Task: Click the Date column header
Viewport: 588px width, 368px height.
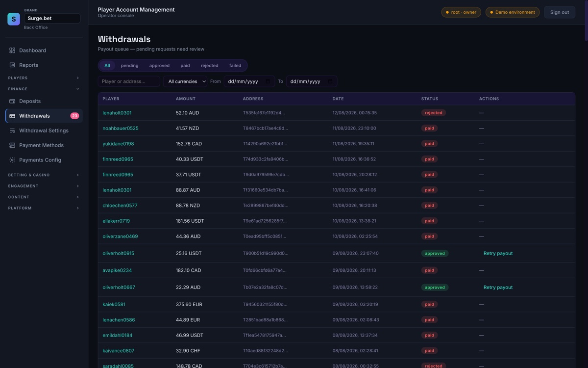Action: 338,99
